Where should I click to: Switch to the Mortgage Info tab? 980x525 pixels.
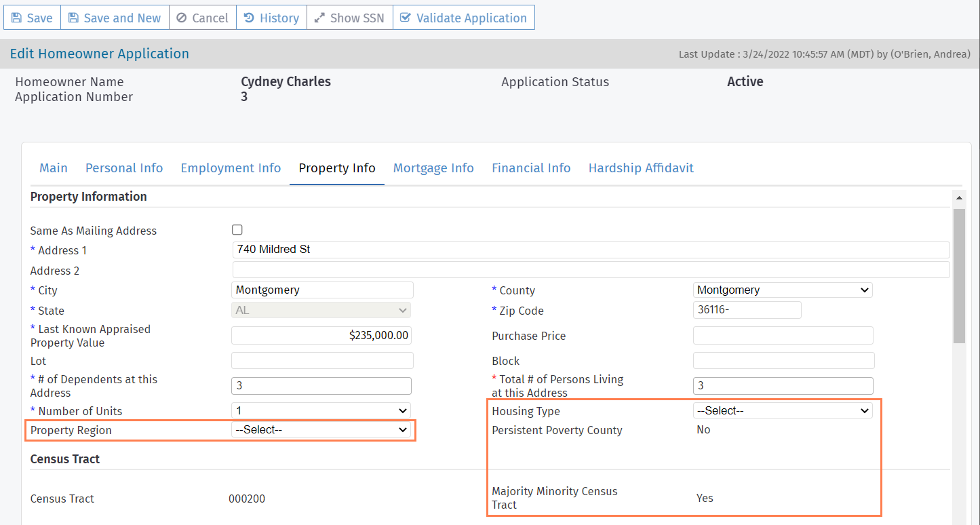point(433,168)
